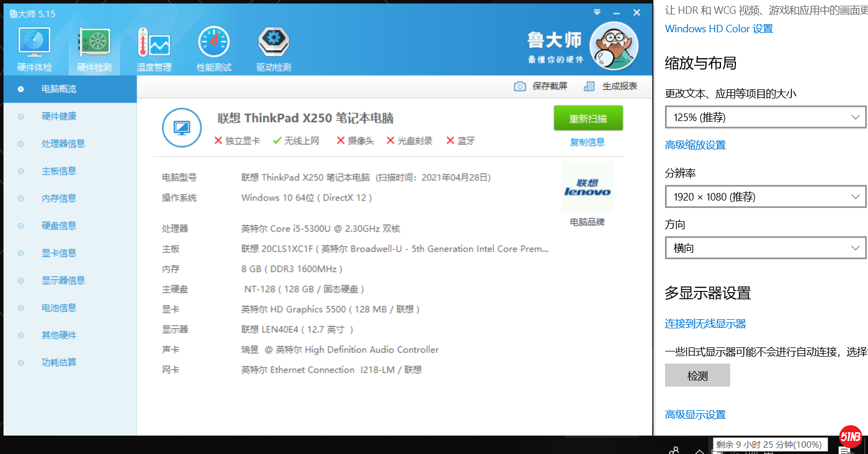The image size is (868, 454).
Task: Click the 复制信息 link
Action: [587, 142]
